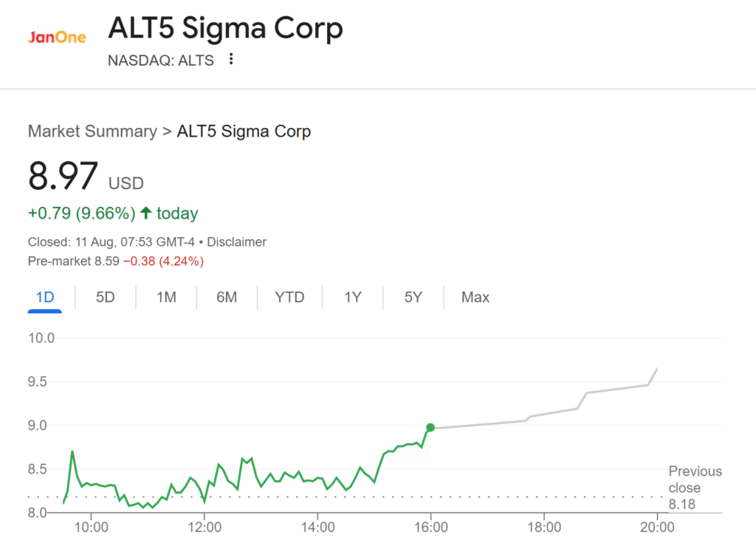Screen dimensions: 756x557
Task: Switch to the 1M chart tab
Action: 166,298
